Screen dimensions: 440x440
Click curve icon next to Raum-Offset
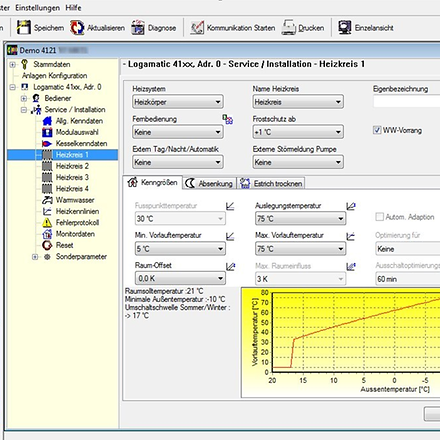click(230, 266)
